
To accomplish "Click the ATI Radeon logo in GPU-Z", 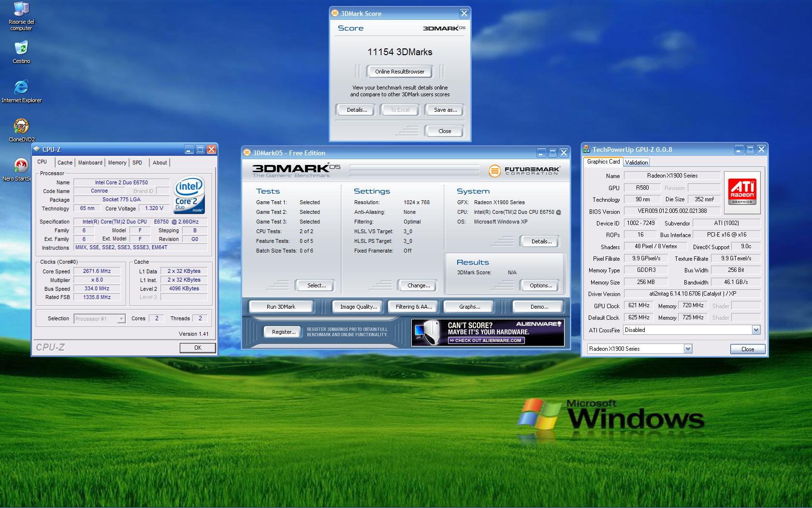I will pos(742,192).
